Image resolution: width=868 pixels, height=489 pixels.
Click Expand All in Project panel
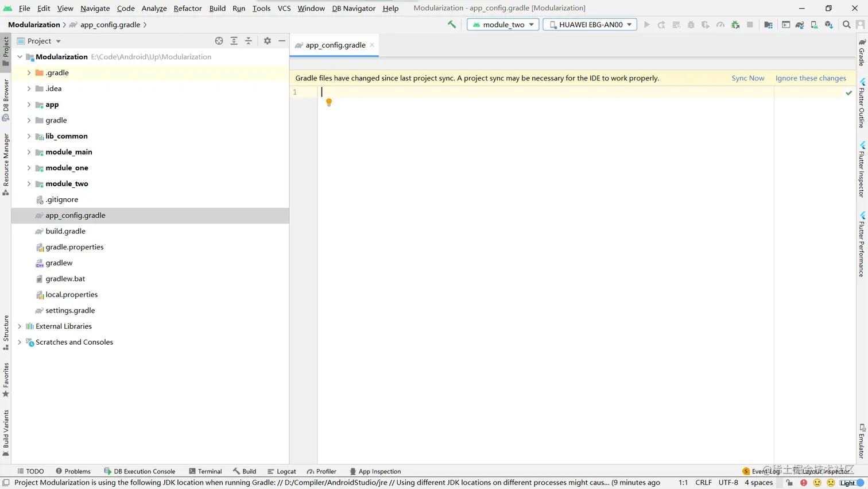tap(234, 41)
